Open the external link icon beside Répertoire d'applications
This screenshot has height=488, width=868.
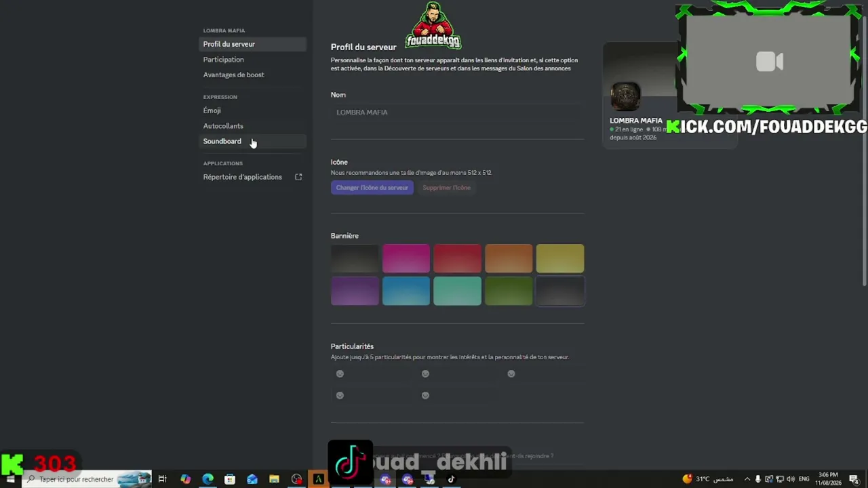pyautogui.click(x=298, y=177)
